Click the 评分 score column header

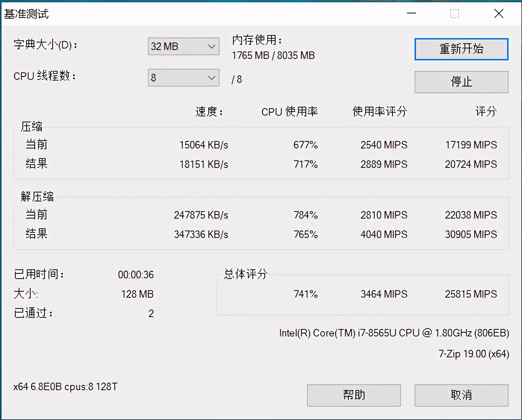tap(486, 111)
